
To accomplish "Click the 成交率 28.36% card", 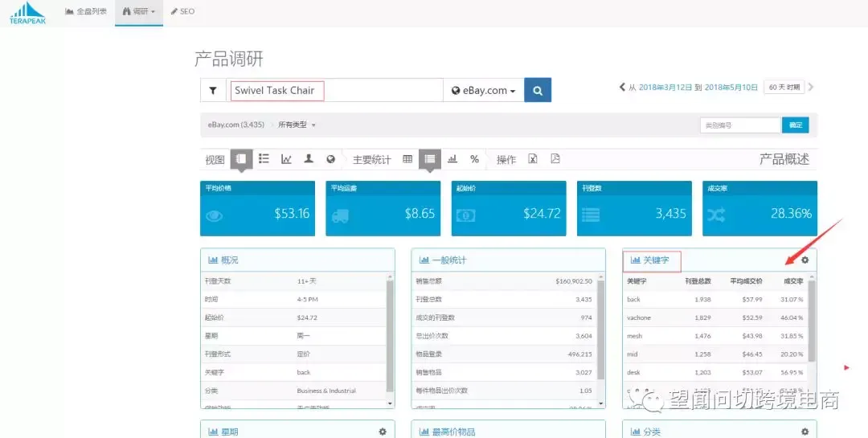I will [760, 208].
